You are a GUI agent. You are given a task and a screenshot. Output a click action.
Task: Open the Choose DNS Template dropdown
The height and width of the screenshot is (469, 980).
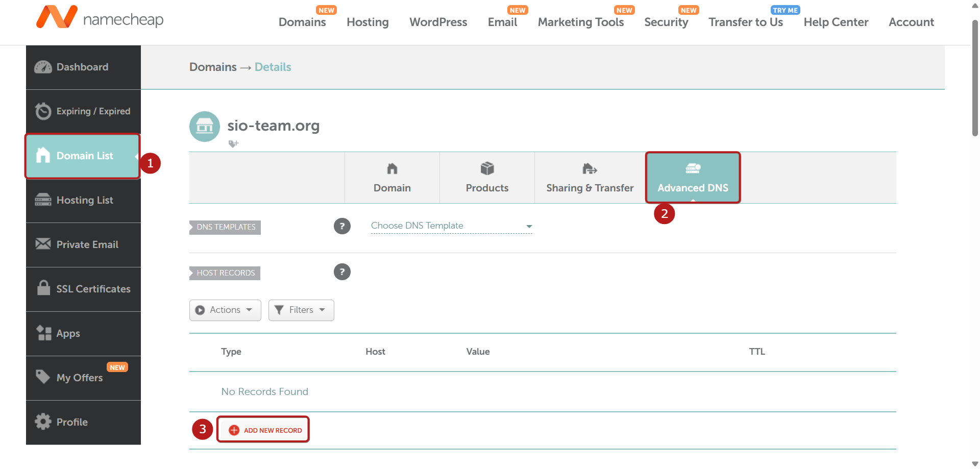tap(452, 226)
